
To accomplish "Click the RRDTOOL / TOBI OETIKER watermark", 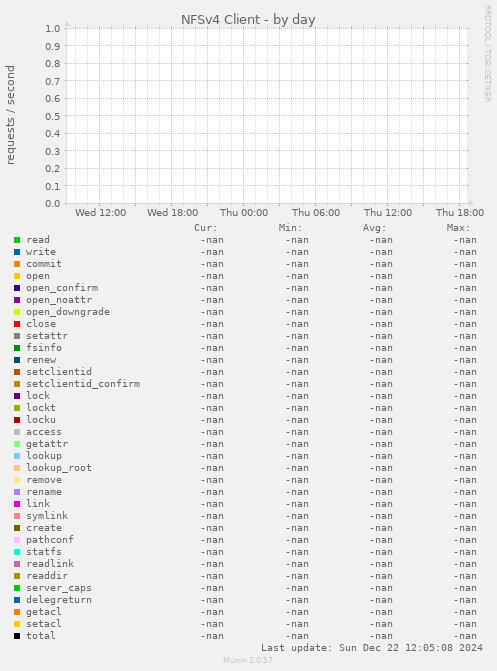I will pyautogui.click(x=487, y=53).
